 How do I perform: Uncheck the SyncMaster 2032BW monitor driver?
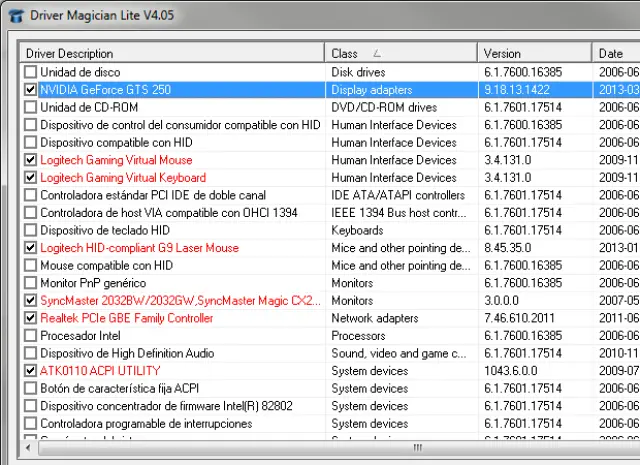coord(30,301)
